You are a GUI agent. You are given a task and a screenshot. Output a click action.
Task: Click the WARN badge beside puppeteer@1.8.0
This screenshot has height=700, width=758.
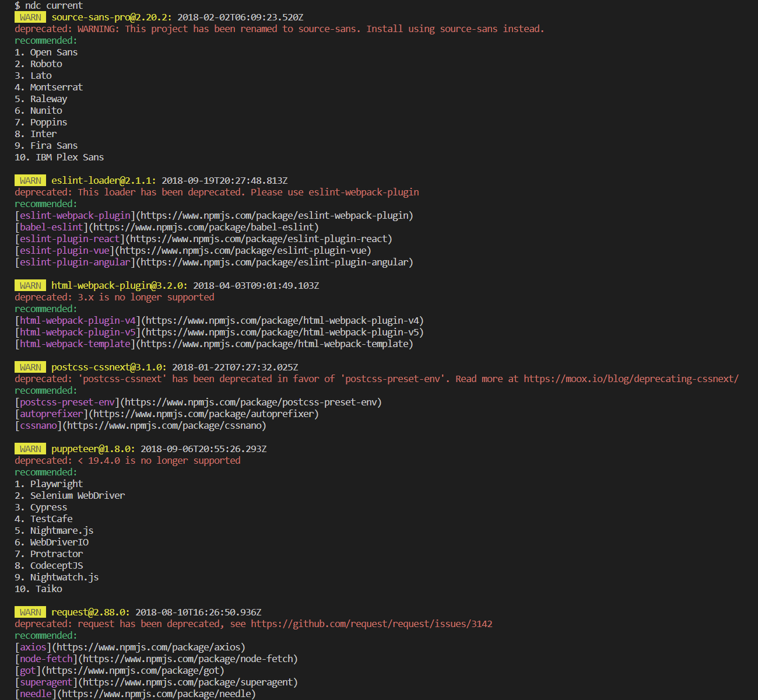coord(30,449)
